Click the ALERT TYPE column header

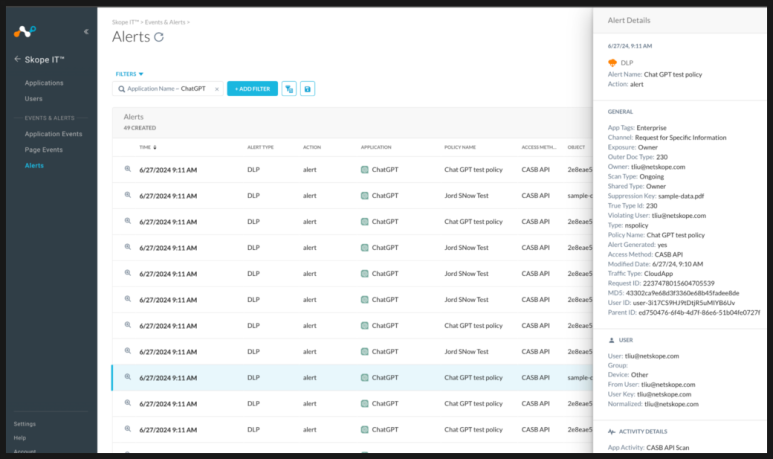click(260, 147)
